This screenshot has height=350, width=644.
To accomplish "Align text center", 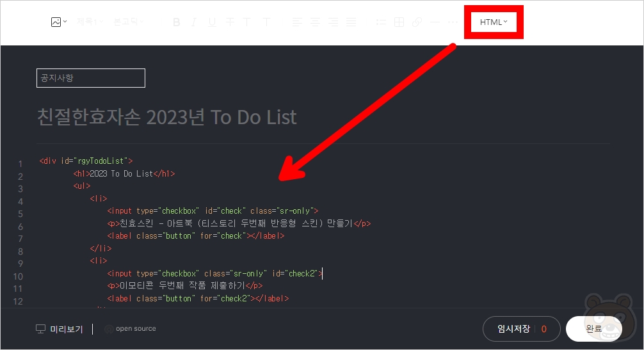I will [x=315, y=22].
